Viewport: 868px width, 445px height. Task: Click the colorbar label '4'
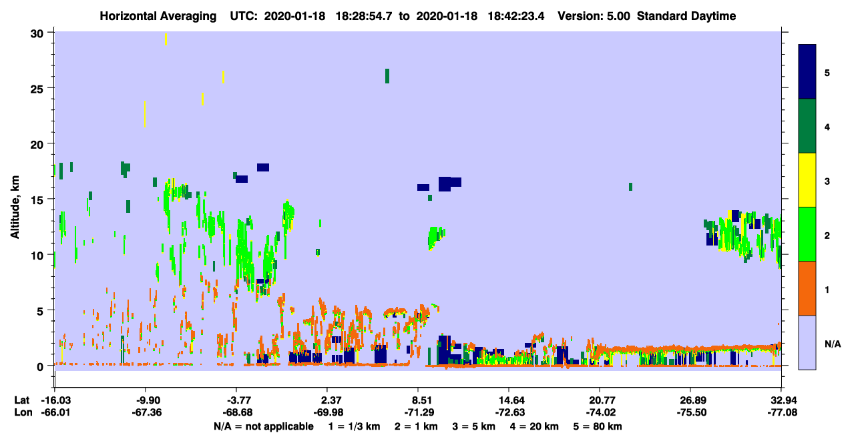click(x=827, y=127)
